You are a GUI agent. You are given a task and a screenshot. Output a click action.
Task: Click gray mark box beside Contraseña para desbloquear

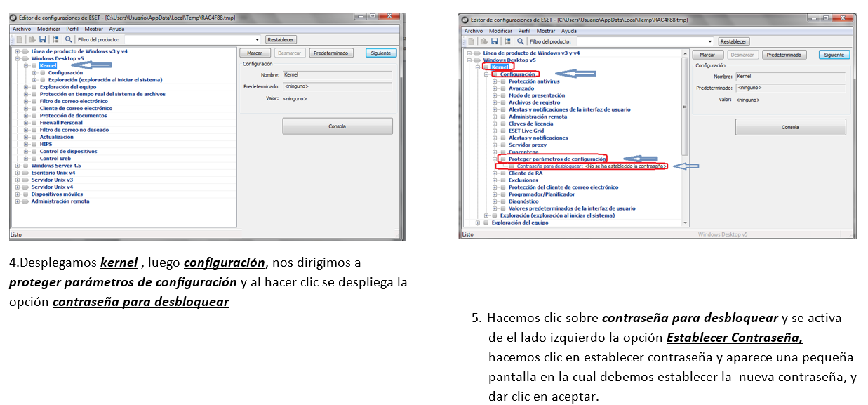(511, 166)
